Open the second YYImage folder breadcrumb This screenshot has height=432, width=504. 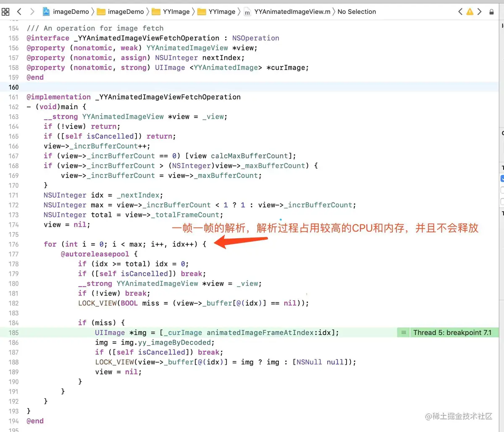216,12
